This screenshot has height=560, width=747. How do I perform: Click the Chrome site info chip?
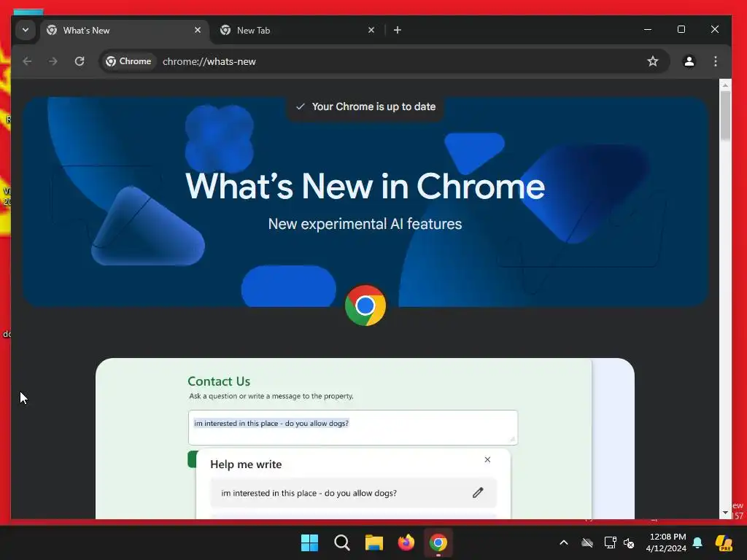click(128, 61)
